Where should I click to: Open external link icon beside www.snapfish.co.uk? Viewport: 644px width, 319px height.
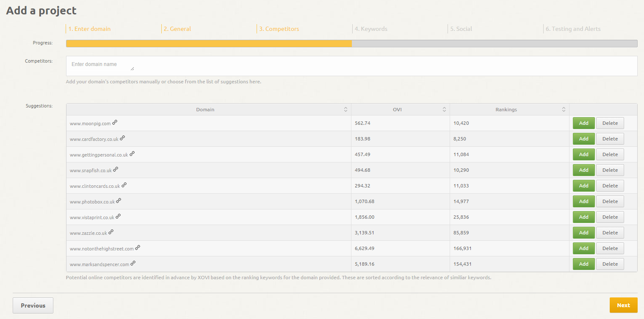(x=116, y=169)
